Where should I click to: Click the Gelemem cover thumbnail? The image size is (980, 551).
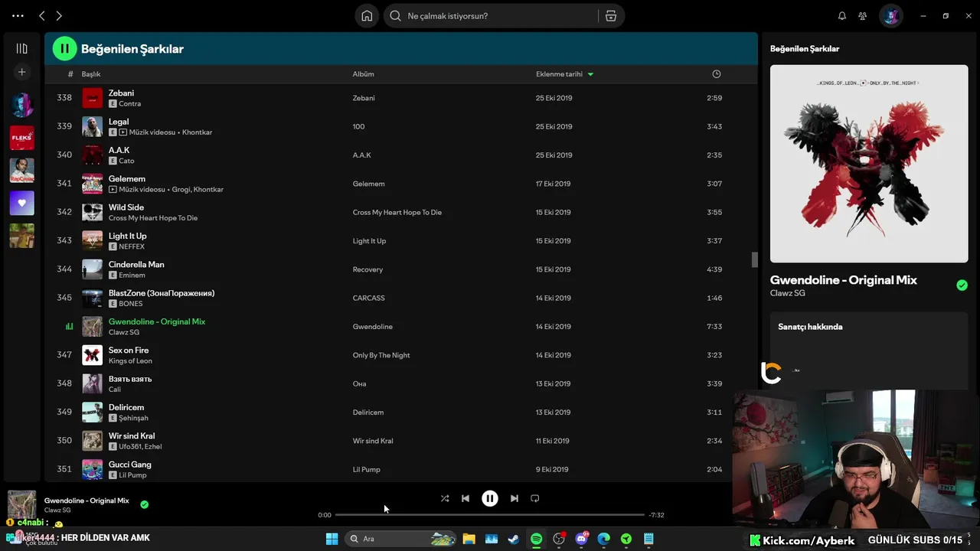click(92, 184)
